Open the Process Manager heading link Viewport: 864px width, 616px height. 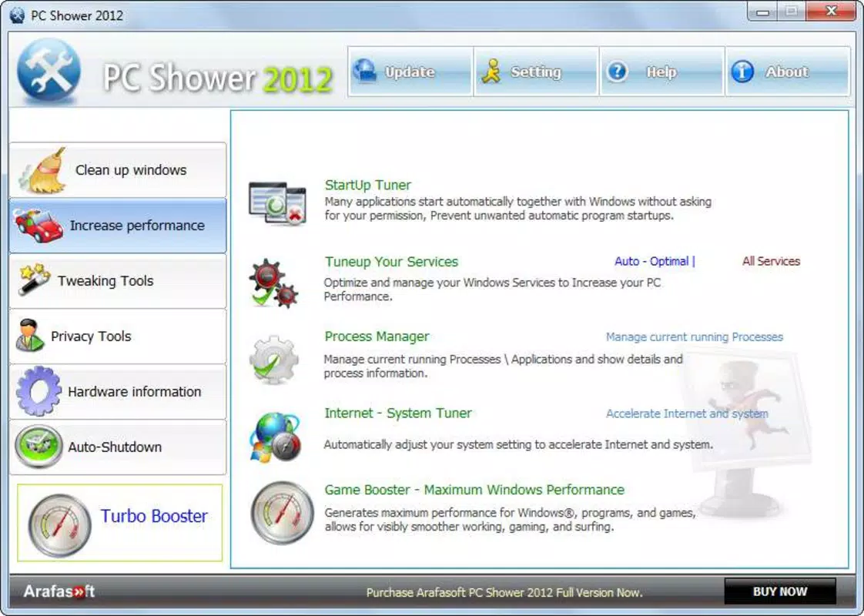[377, 336]
